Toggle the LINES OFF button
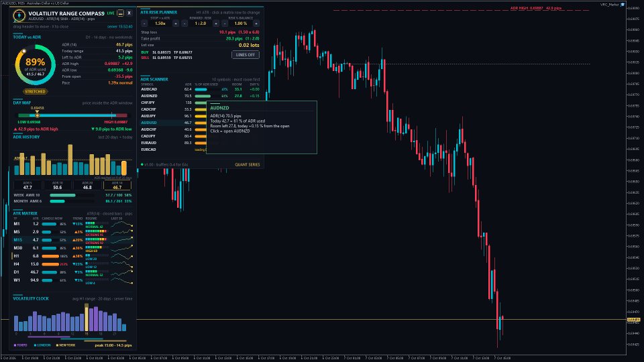This screenshot has width=644, height=362. pos(246,54)
